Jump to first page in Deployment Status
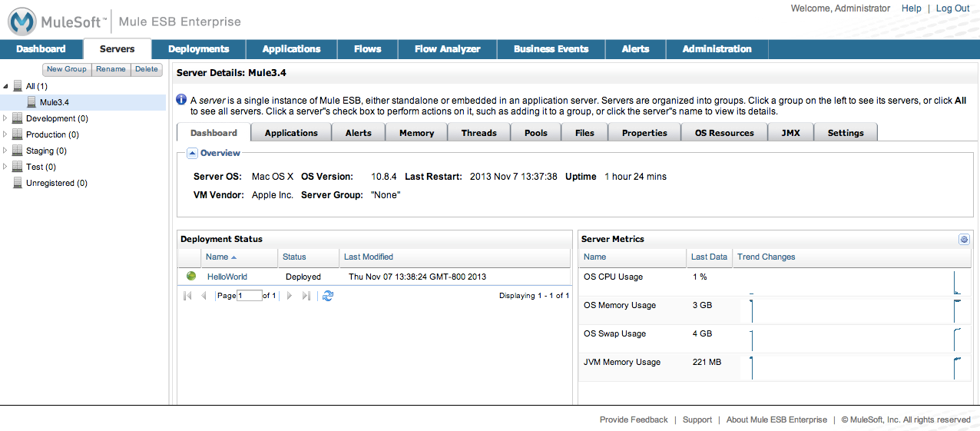 click(x=187, y=296)
